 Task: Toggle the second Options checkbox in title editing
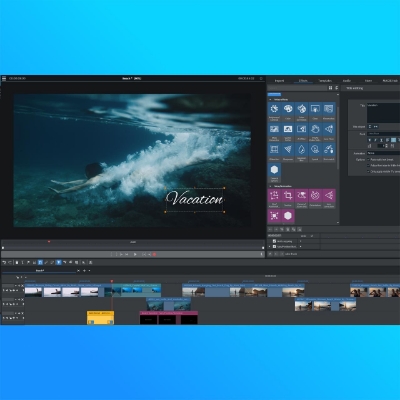pyautogui.click(x=369, y=165)
